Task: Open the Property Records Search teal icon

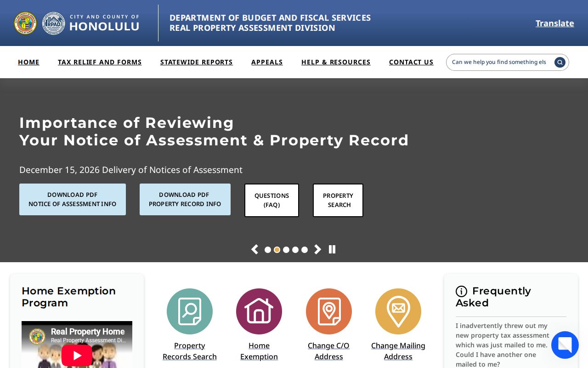Action: click(x=190, y=311)
